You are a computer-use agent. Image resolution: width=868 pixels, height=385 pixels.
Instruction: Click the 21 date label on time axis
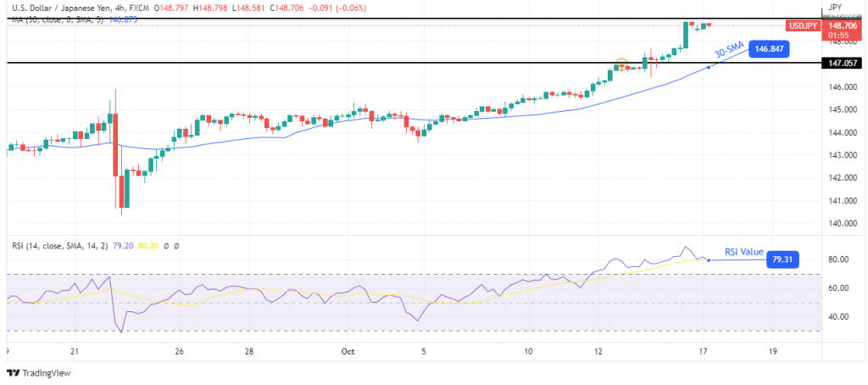pos(75,352)
